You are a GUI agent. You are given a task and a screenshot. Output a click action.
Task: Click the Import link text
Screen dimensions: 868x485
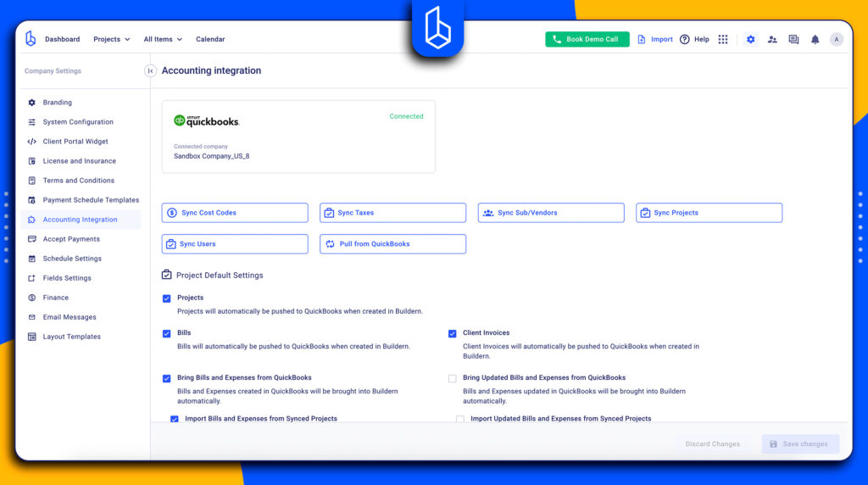pyautogui.click(x=661, y=39)
